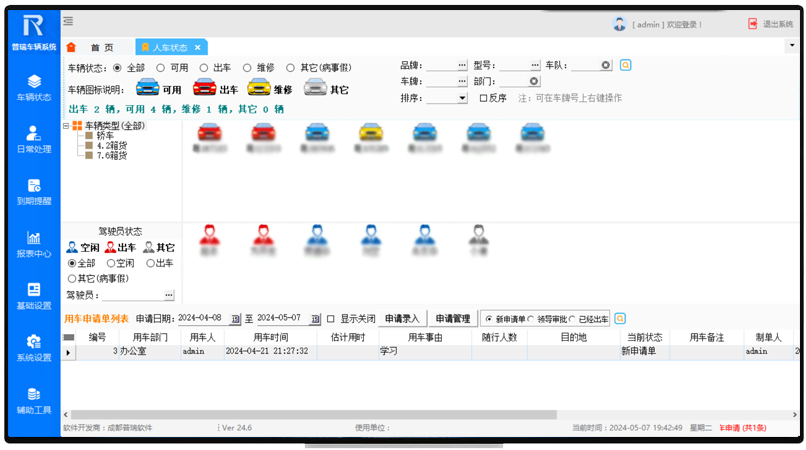
Task: Open the 排序 dropdown
Action: tap(462, 98)
